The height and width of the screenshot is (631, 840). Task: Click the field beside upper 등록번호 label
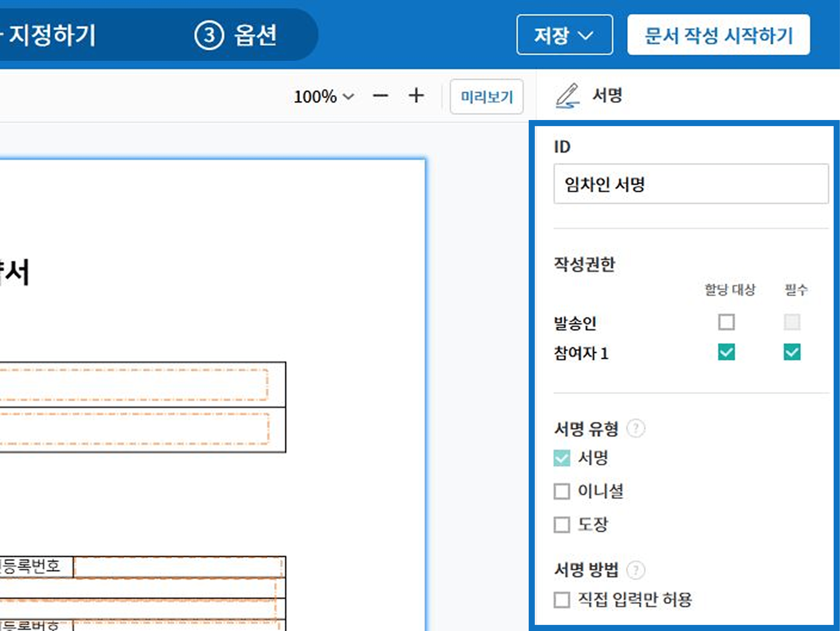tap(178, 567)
